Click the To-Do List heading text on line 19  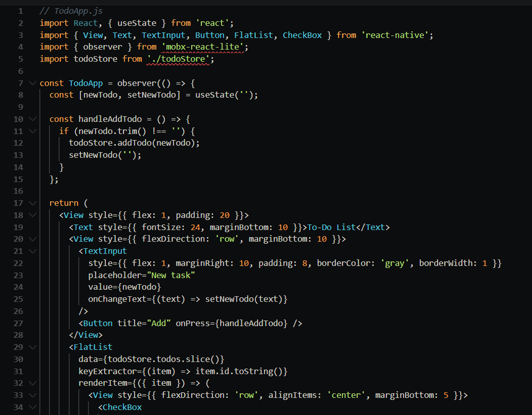[332, 227]
